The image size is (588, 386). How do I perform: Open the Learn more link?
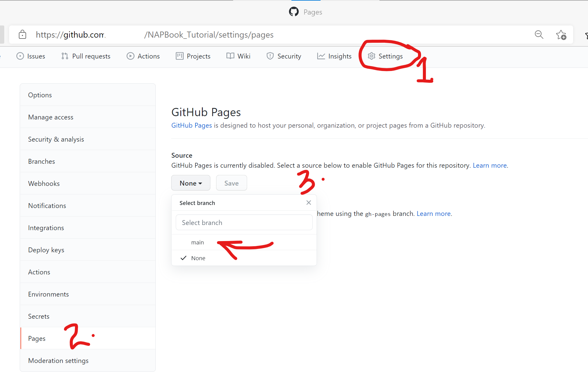[489, 165]
